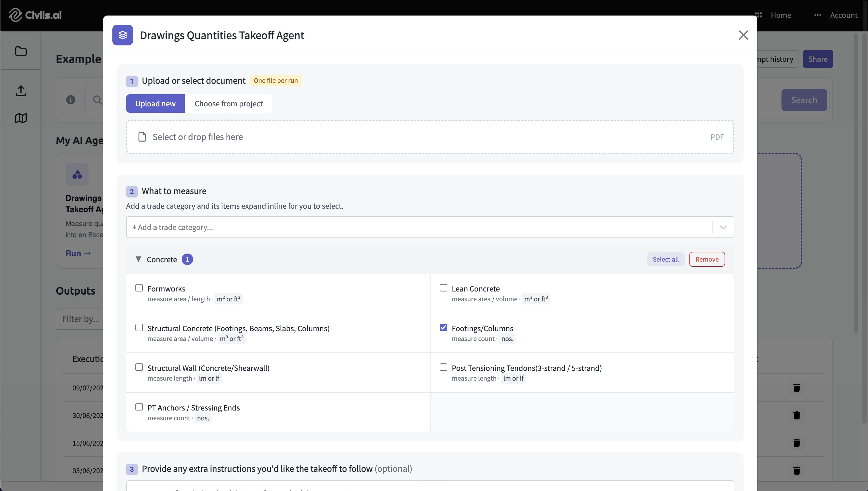Image resolution: width=868 pixels, height=491 pixels.
Task: Delete the fourth execution row
Action: (796, 470)
